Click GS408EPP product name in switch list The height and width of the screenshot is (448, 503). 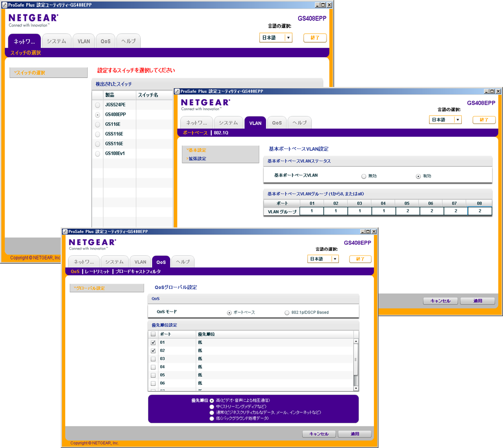[115, 115]
